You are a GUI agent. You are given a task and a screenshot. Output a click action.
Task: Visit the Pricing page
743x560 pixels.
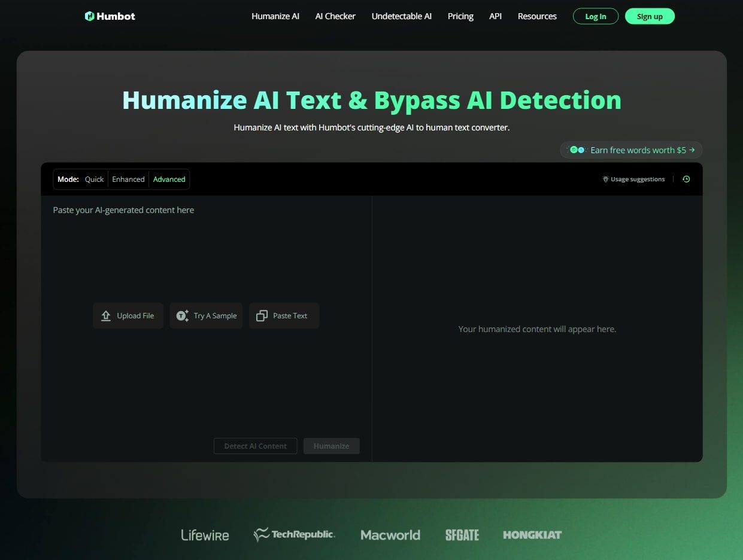pyautogui.click(x=460, y=16)
